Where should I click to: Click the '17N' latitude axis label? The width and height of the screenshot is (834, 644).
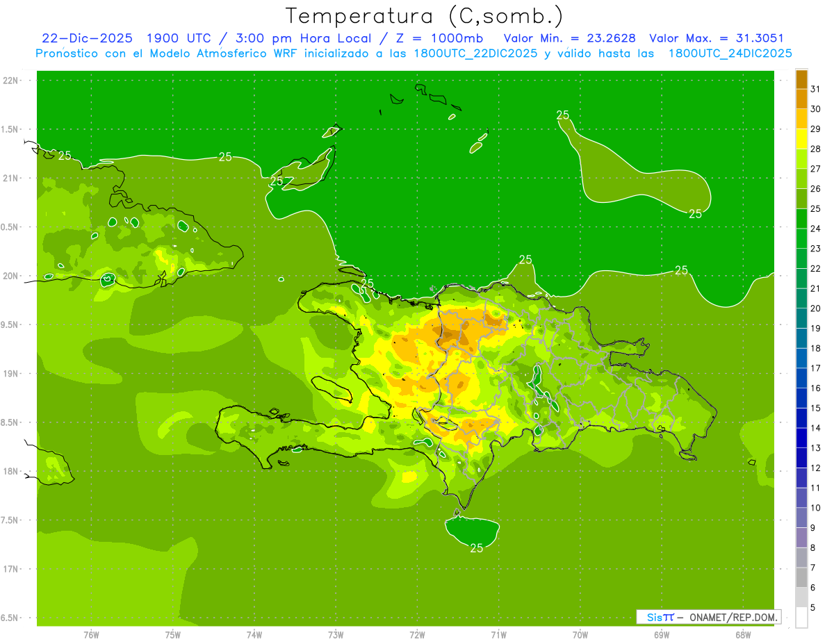coord(11,569)
